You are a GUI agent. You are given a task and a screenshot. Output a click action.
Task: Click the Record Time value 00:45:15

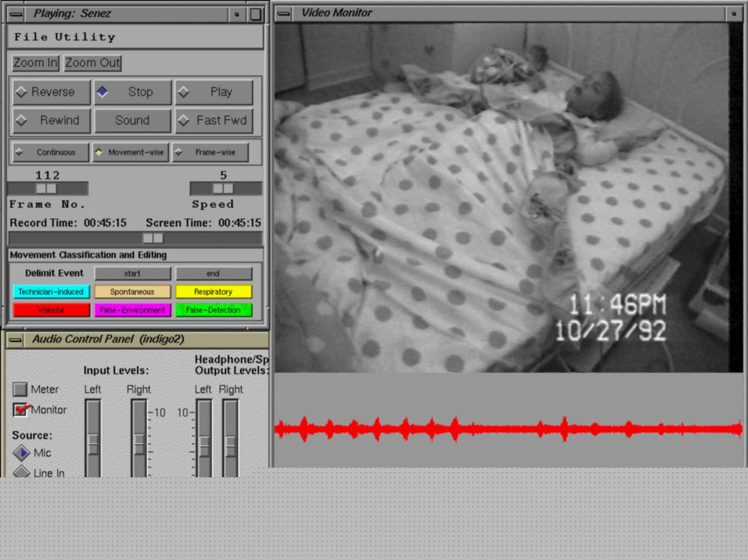[x=105, y=223]
